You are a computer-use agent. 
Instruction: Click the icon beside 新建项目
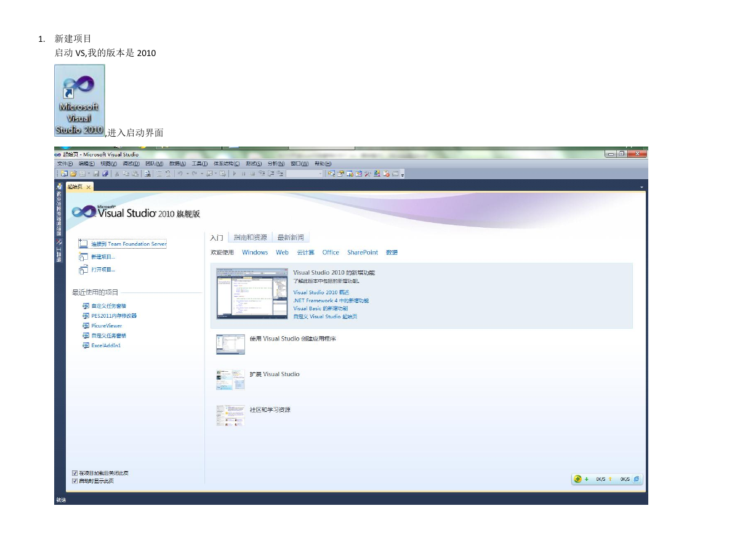coord(83,257)
